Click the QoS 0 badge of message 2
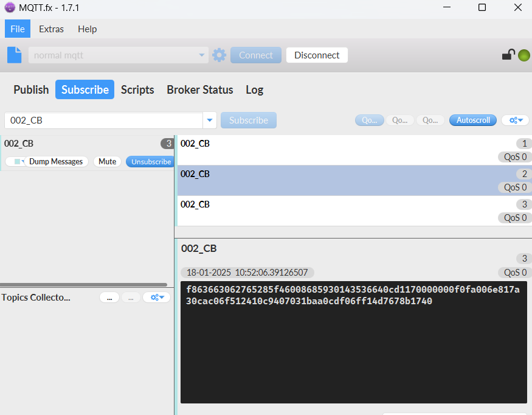 [515, 187]
